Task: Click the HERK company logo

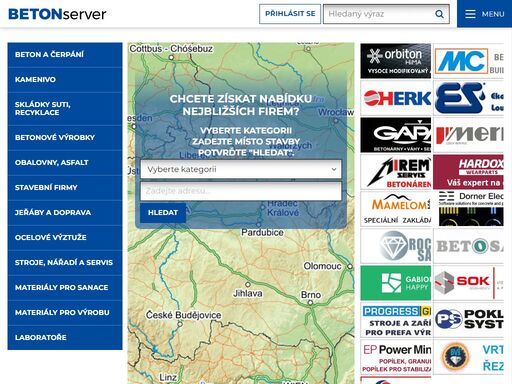Action: tap(396, 98)
